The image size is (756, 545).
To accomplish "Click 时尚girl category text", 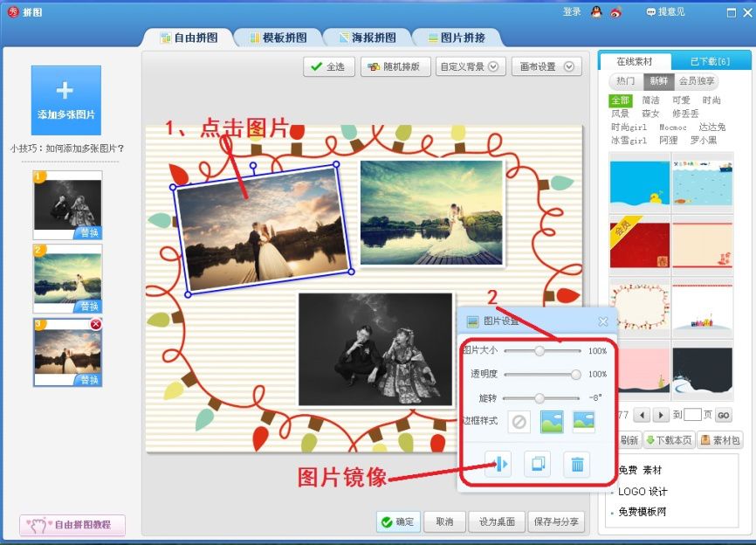I will (629, 128).
